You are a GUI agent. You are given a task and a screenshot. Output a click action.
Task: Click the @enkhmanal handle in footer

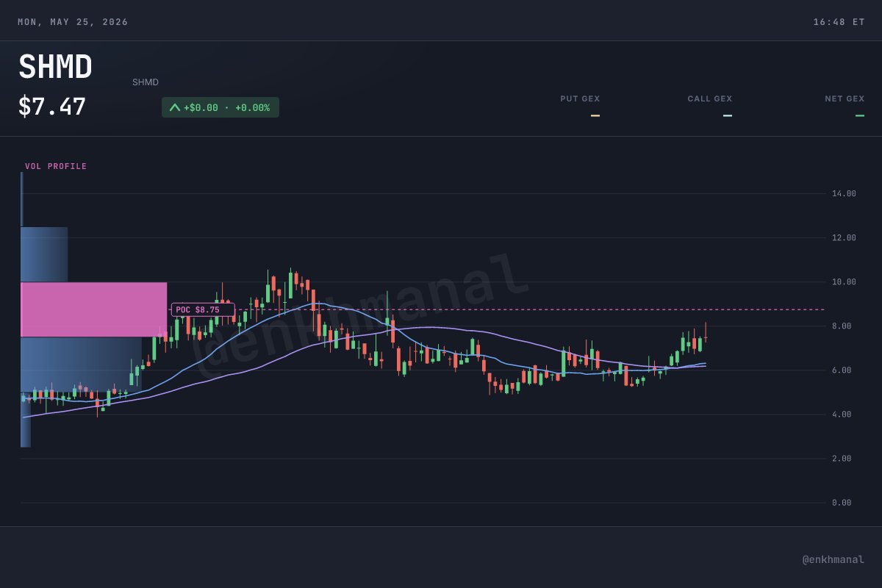coord(833,559)
